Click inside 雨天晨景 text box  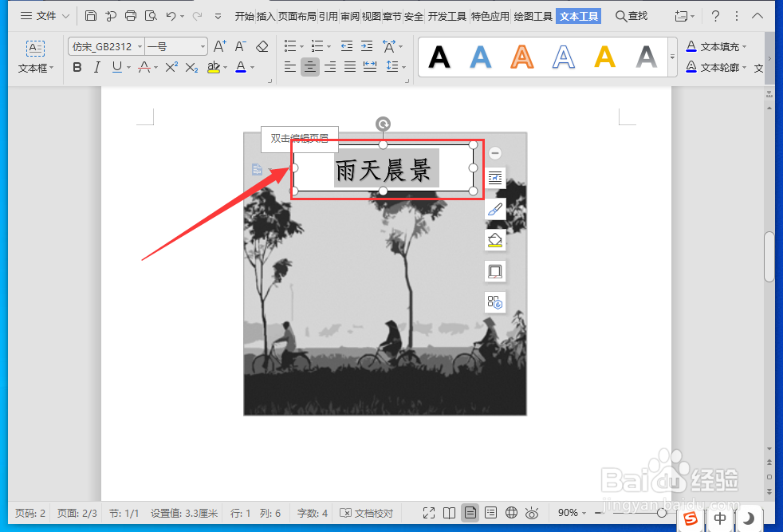(384, 168)
